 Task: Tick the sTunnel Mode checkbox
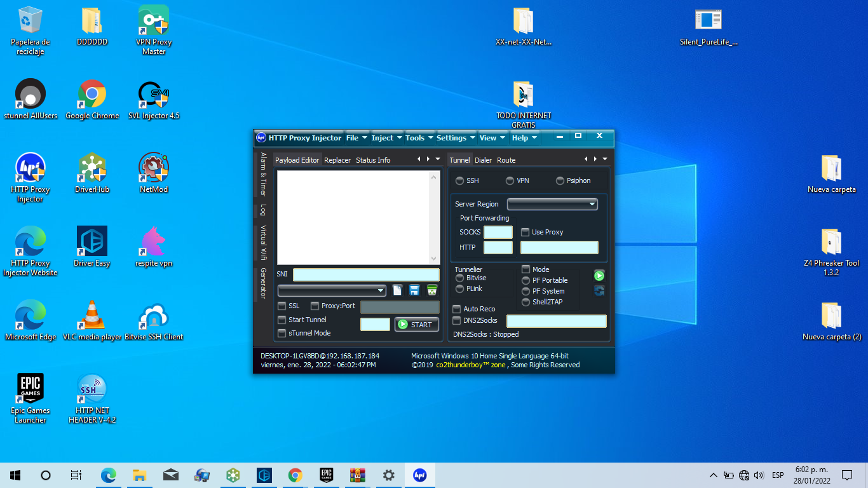pos(282,333)
